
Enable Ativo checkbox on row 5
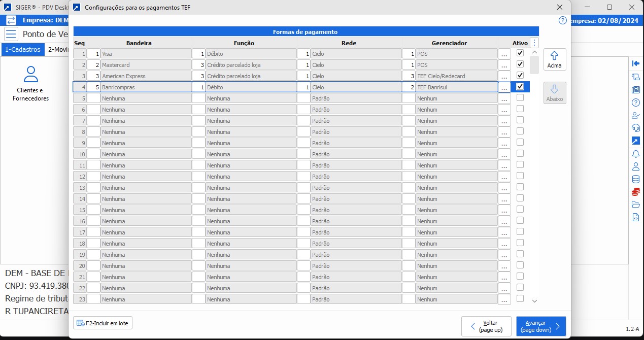point(520,98)
